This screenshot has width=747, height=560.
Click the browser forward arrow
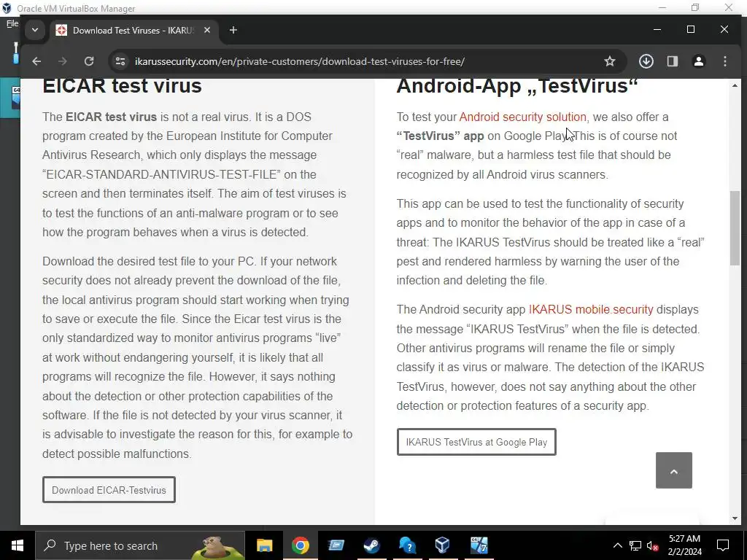coord(63,61)
